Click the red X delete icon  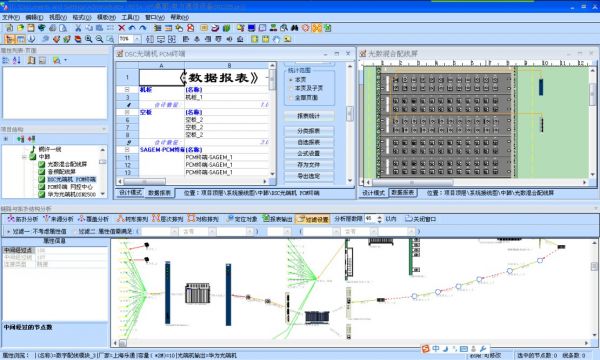[x=122, y=28]
